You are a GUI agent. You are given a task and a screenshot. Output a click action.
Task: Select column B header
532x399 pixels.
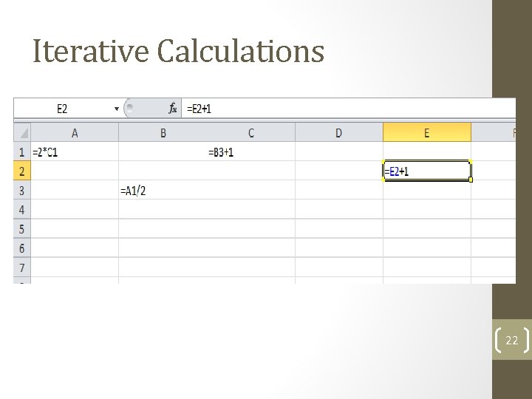163,133
